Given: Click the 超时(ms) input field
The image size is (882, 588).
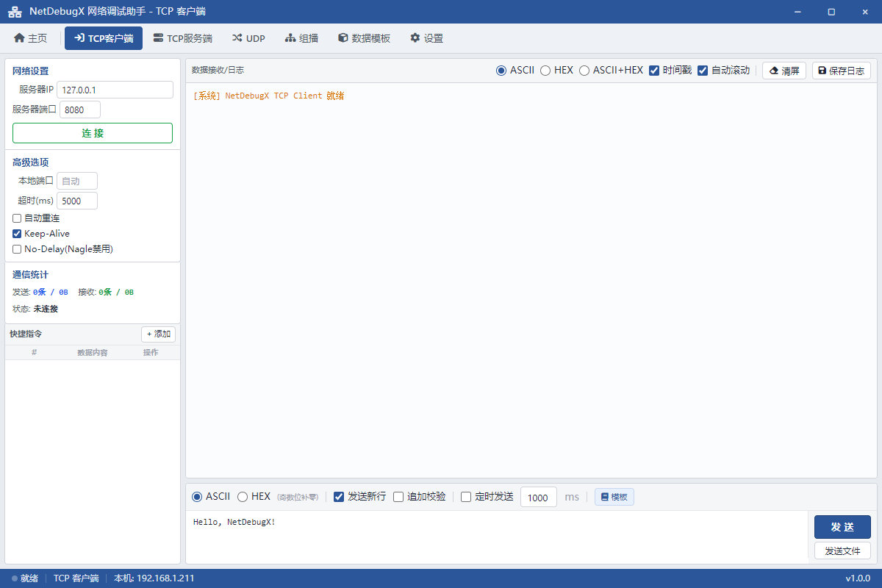Looking at the screenshot, I should pyautogui.click(x=77, y=201).
